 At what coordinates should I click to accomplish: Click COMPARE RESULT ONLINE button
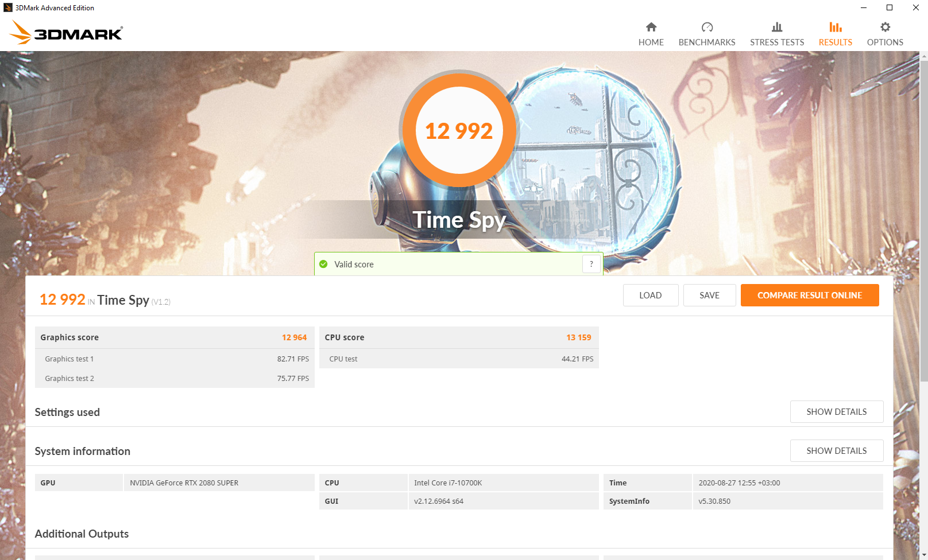point(810,295)
